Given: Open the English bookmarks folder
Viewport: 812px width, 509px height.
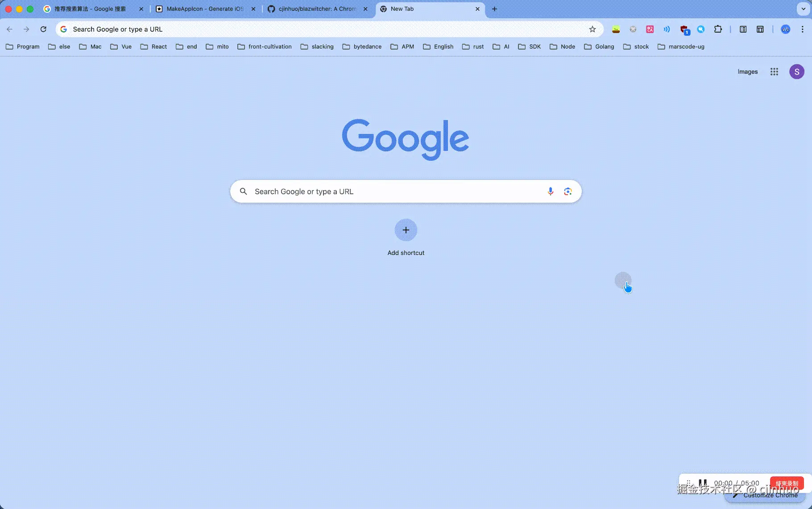Looking at the screenshot, I should 438,47.
